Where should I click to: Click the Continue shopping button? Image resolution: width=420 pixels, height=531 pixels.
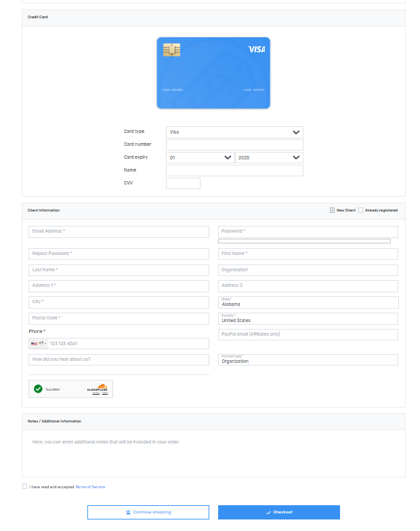(x=148, y=513)
